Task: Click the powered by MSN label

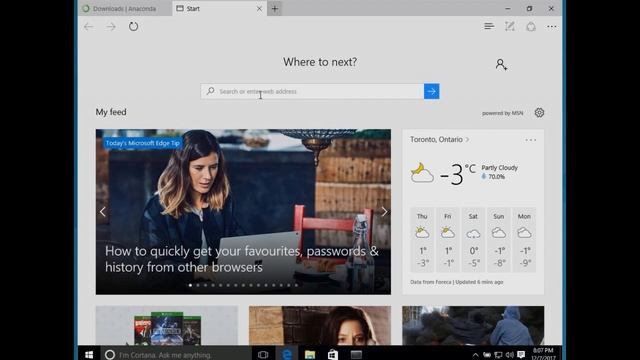Action: pos(502,113)
